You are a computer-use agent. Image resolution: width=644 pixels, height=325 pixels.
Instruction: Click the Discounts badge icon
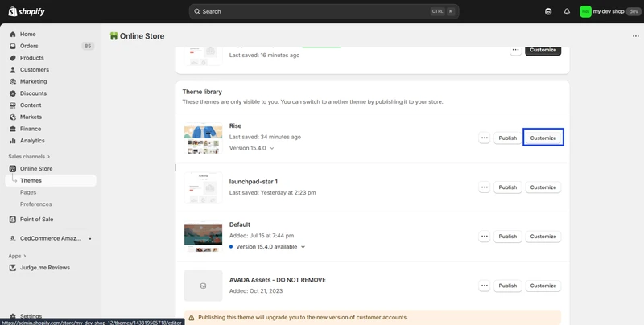[x=13, y=93]
